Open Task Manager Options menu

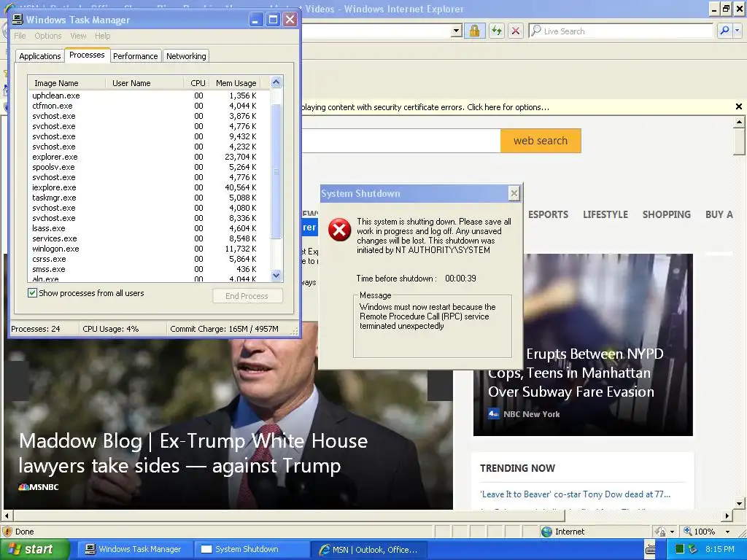pyautogui.click(x=47, y=36)
